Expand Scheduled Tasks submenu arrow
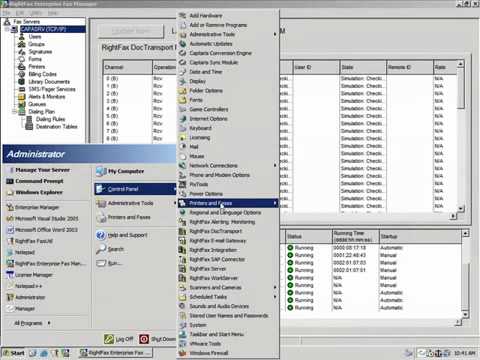The image size is (480, 360). pos(275,297)
